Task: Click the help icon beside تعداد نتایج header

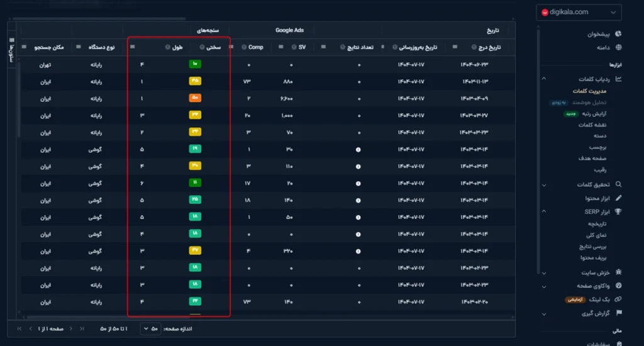Action: pyautogui.click(x=343, y=47)
